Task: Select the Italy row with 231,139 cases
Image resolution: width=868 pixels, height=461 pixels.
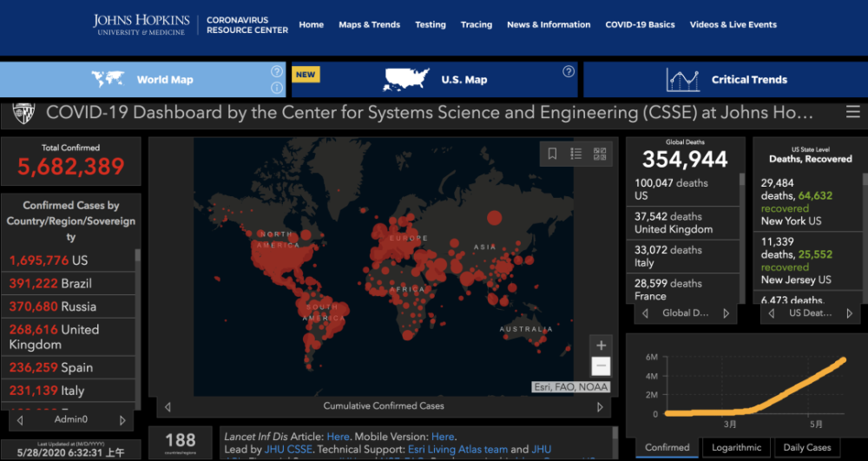Action: click(x=68, y=391)
